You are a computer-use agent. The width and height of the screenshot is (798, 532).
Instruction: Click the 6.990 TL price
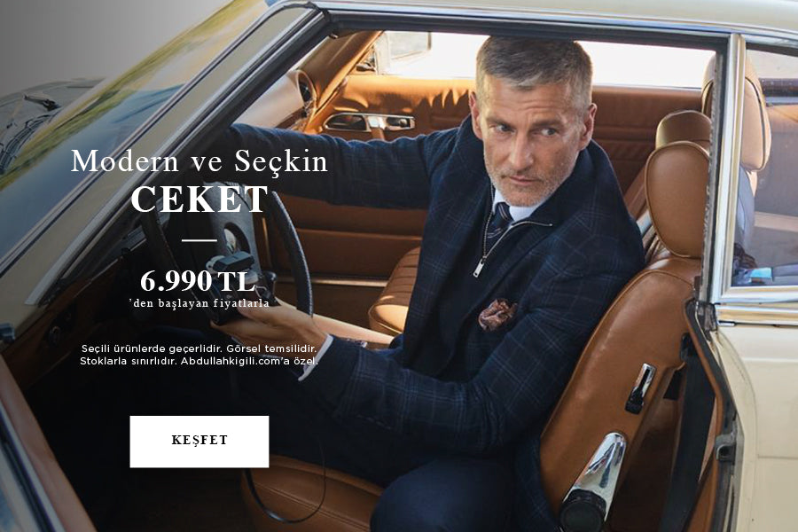click(x=199, y=280)
